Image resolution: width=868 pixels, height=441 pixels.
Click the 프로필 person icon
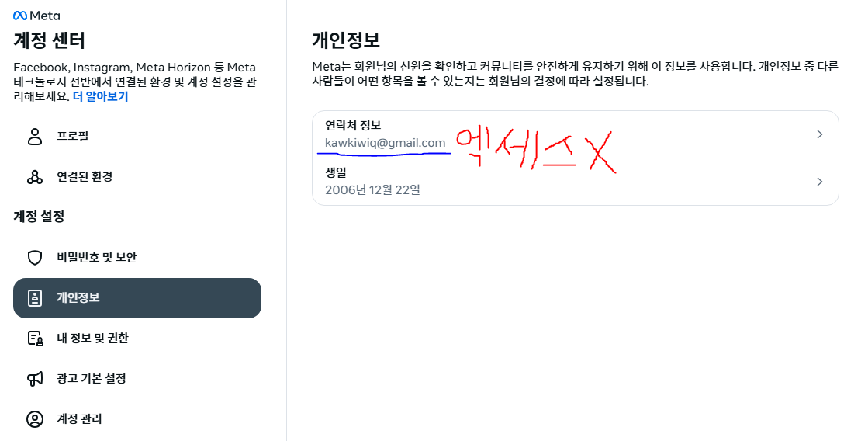pyautogui.click(x=35, y=137)
